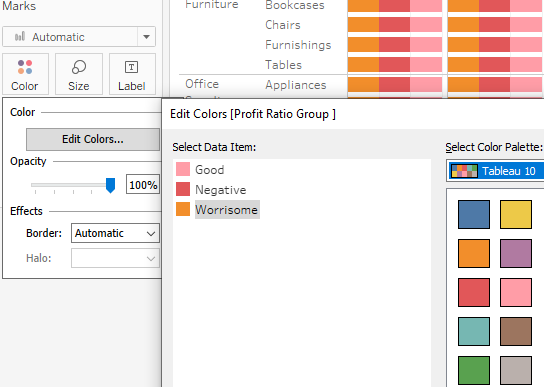544x387 pixels.
Task: Click the Furniture category header
Action: tap(212, 5)
